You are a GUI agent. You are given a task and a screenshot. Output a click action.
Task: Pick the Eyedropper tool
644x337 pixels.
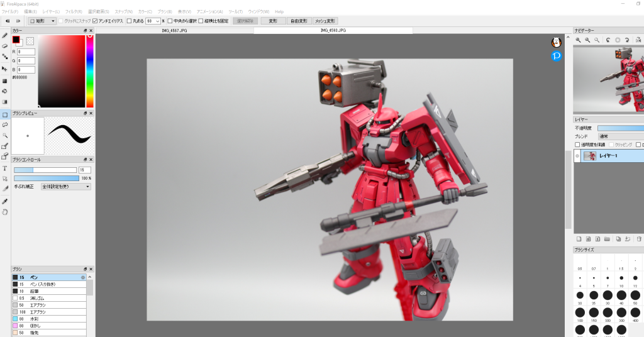pyautogui.click(x=5, y=201)
